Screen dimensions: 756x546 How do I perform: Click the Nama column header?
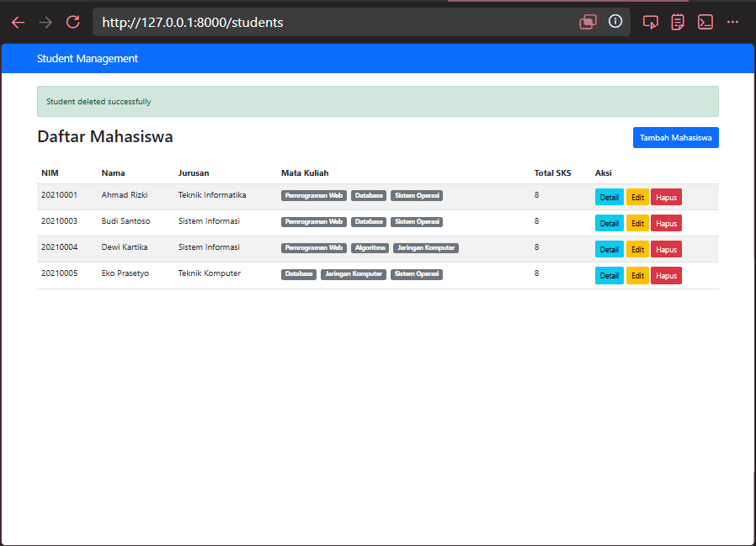[113, 173]
